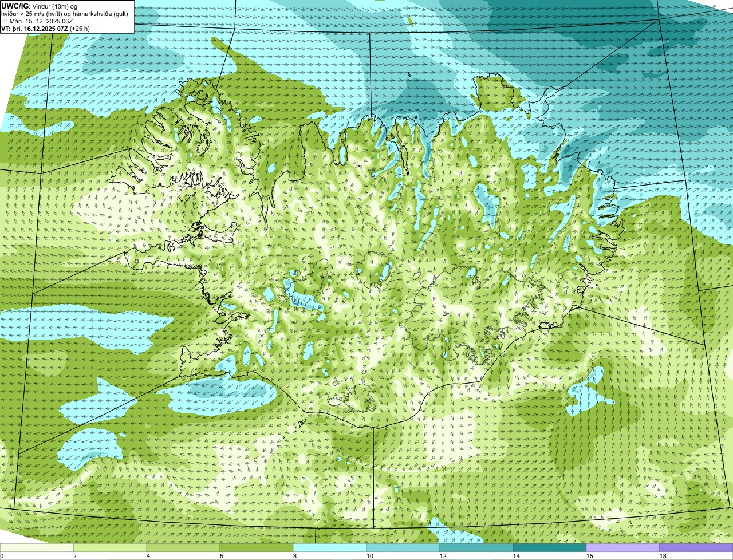
Task: Click the legend tick label "2"
Action: [x=75, y=556]
